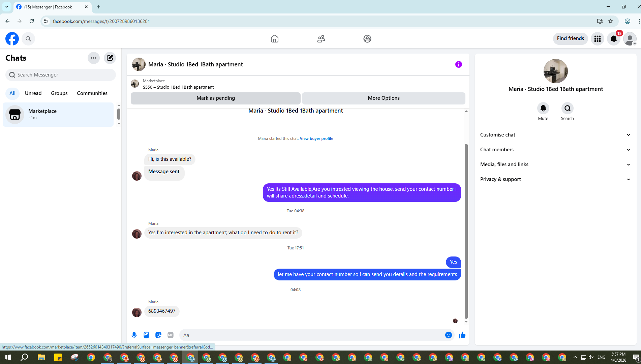The height and width of the screenshot is (364, 641).
Task: Mute the conversation using bell icon
Action: [x=543, y=108]
